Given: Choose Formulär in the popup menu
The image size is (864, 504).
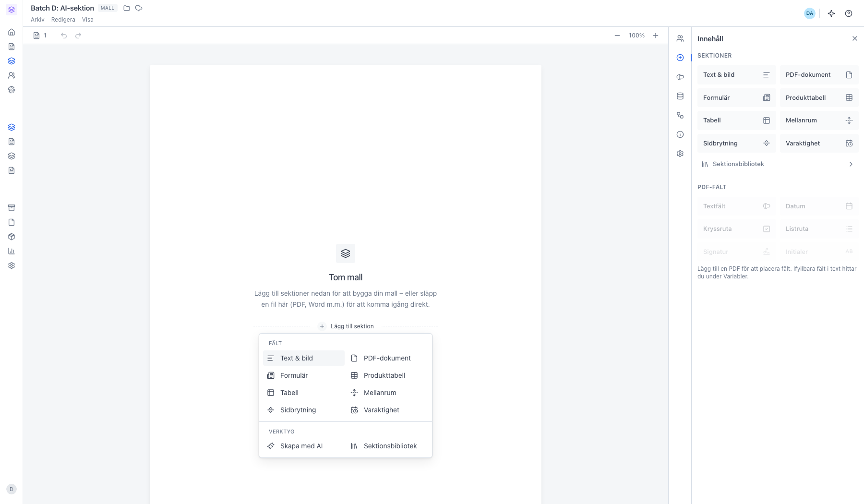Looking at the screenshot, I should [304, 375].
